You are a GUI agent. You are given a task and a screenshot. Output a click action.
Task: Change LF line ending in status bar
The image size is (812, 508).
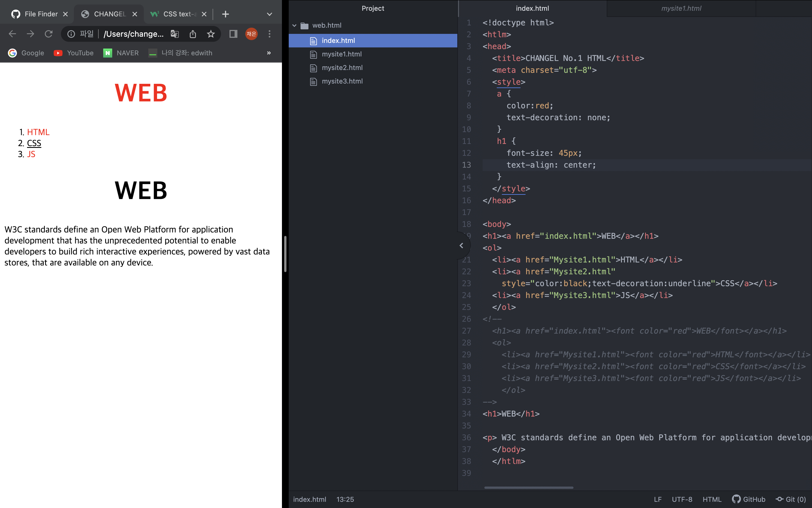coord(658,499)
